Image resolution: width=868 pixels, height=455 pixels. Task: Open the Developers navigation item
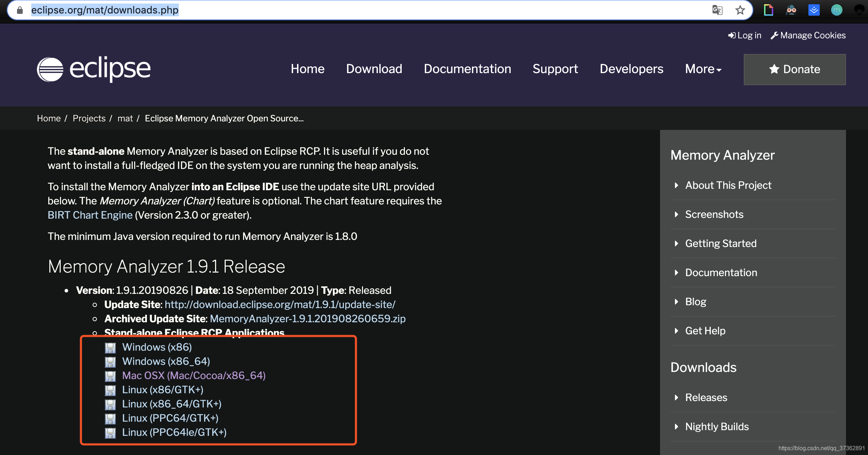pos(631,69)
